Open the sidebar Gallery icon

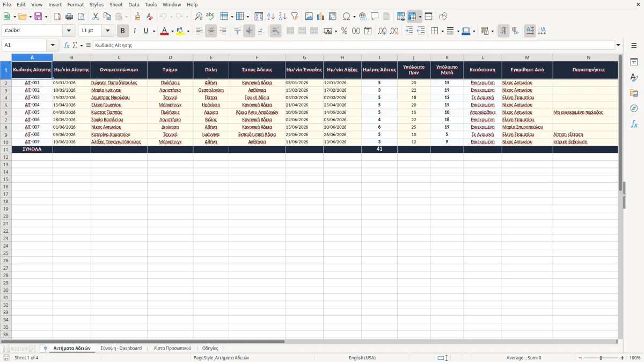pyautogui.click(x=634, y=93)
